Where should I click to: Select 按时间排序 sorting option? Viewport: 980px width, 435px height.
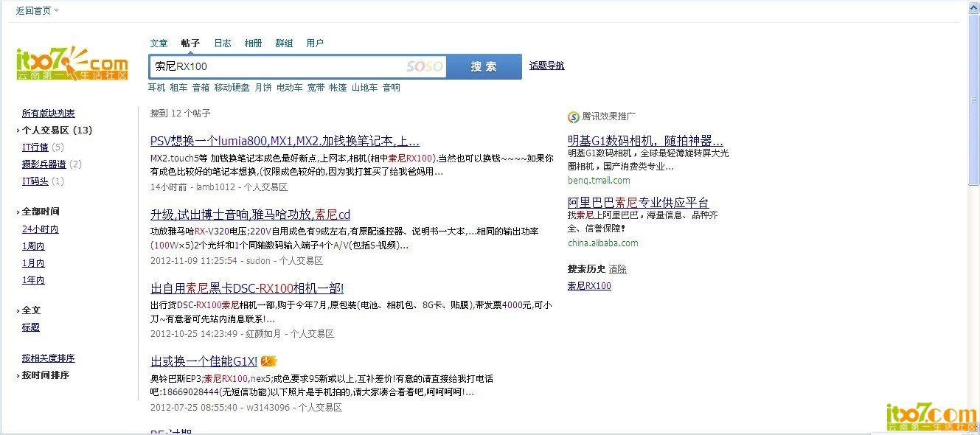tap(45, 375)
